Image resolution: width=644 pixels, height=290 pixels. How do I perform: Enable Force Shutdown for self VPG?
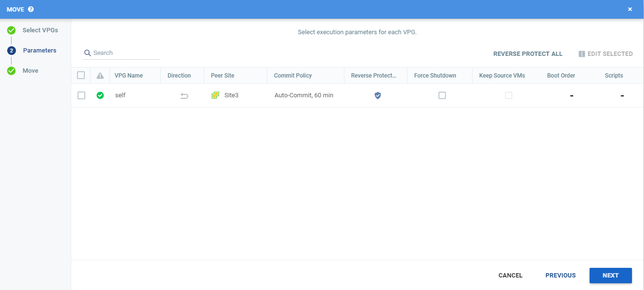click(x=442, y=95)
